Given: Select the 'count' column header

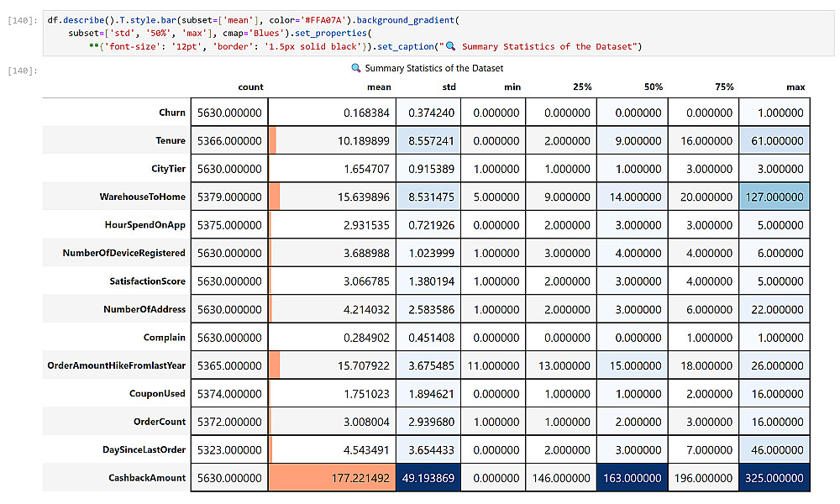Looking at the screenshot, I should 250,87.
